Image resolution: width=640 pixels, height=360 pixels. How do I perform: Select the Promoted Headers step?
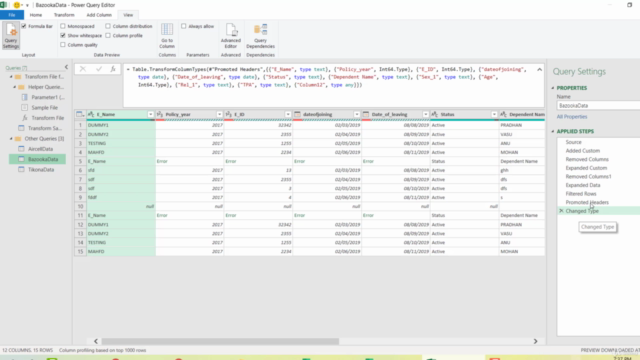click(x=587, y=202)
